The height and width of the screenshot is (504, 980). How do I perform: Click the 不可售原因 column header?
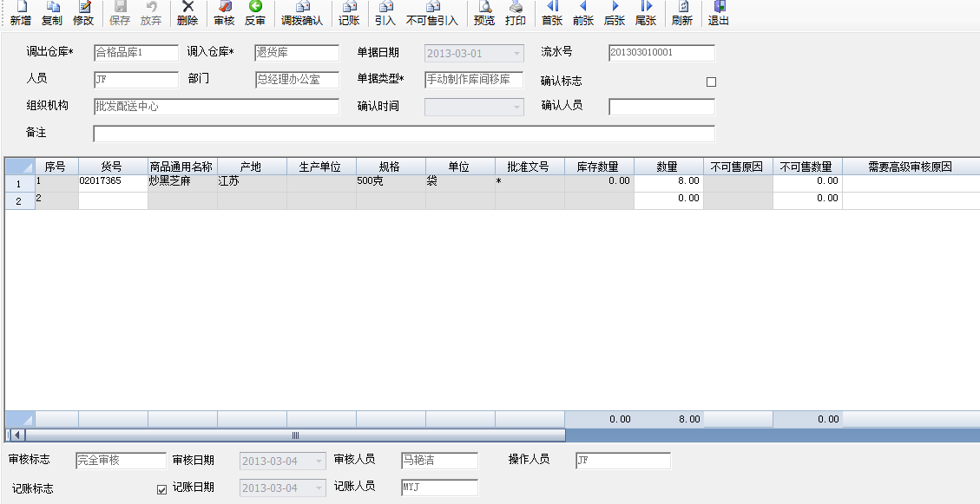[x=738, y=167]
